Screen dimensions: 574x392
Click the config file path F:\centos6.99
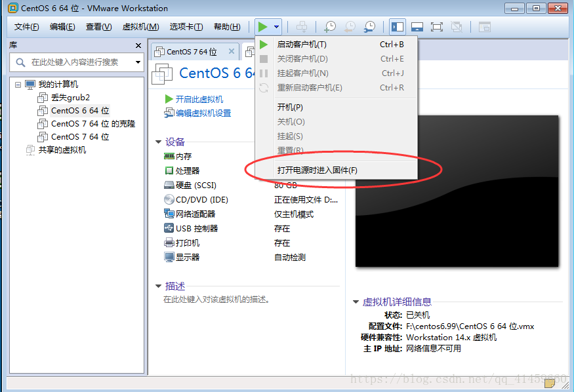470,326
